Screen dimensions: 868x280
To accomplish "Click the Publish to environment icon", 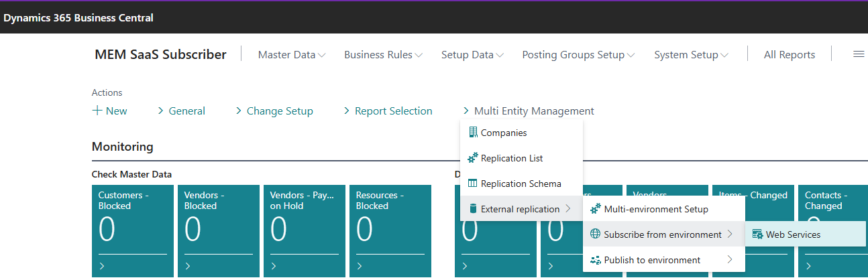I will coord(595,260).
